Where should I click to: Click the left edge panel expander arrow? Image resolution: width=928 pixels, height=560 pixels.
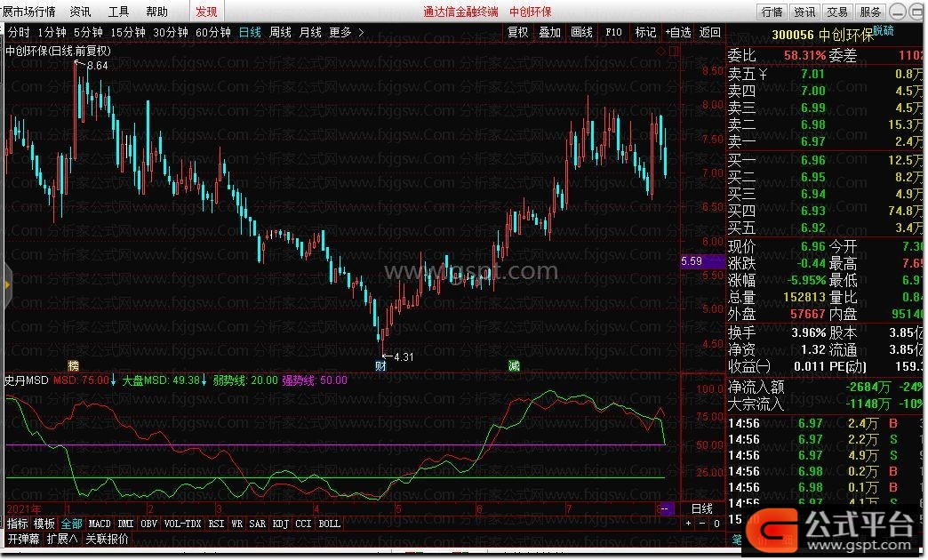point(7,284)
